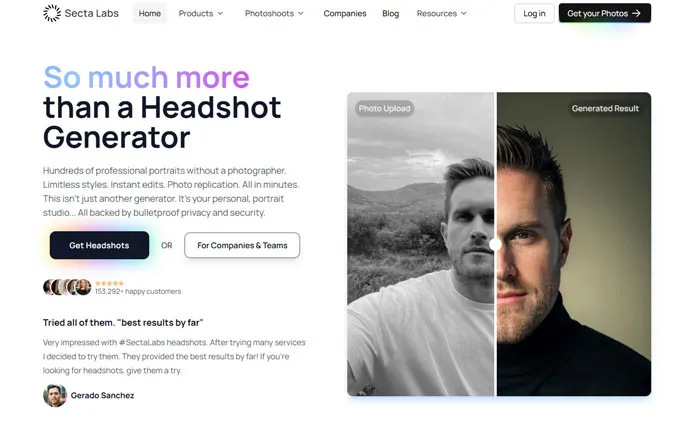The image size is (700, 421).
Task: Click the Secta Labs logo icon
Action: tap(51, 13)
